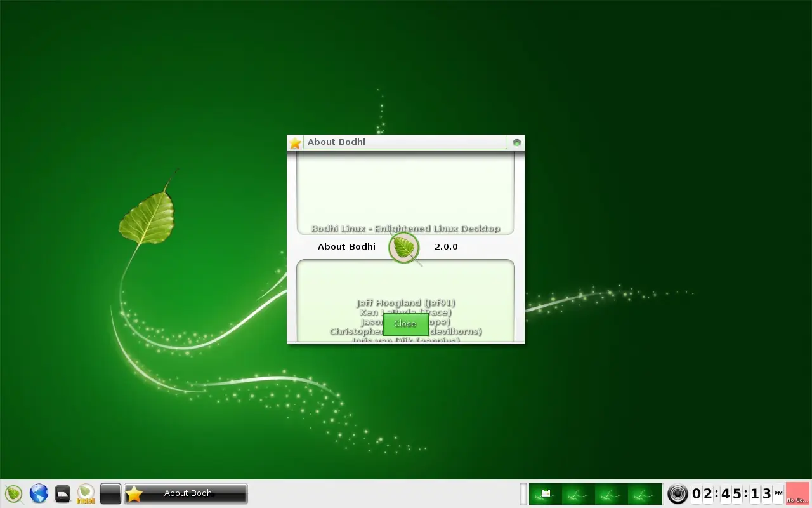
Task: Open the terminal launcher icon
Action: 62,493
